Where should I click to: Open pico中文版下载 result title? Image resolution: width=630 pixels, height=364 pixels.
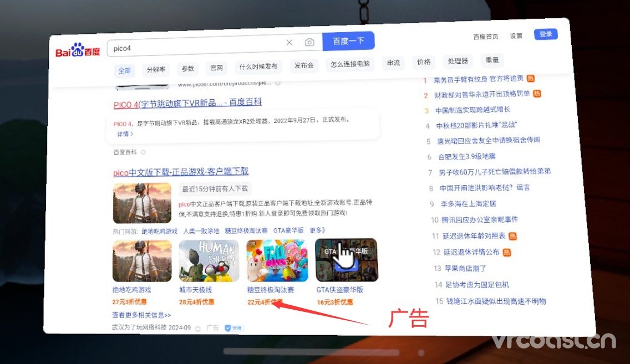pos(181,172)
